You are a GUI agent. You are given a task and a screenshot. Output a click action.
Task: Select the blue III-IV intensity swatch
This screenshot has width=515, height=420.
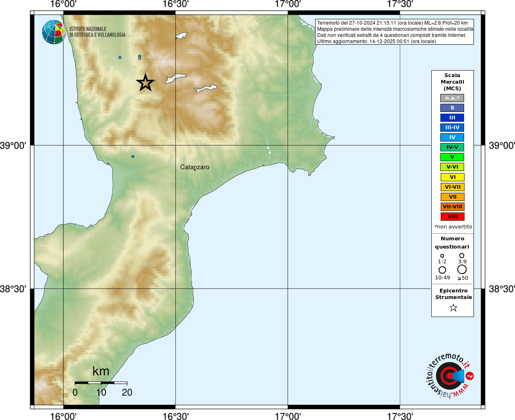[452, 128]
